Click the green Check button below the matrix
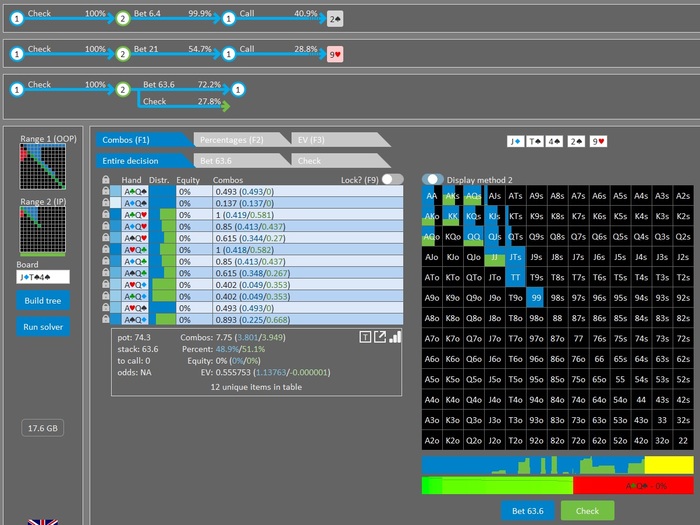The image size is (700, 525). click(x=587, y=511)
